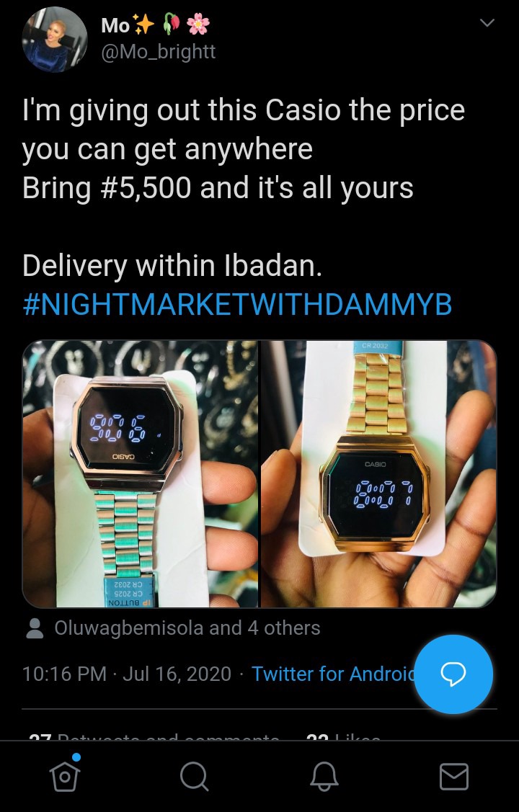Tap the blue reply bubble button
This screenshot has height=812, width=519.
(x=453, y=674)
